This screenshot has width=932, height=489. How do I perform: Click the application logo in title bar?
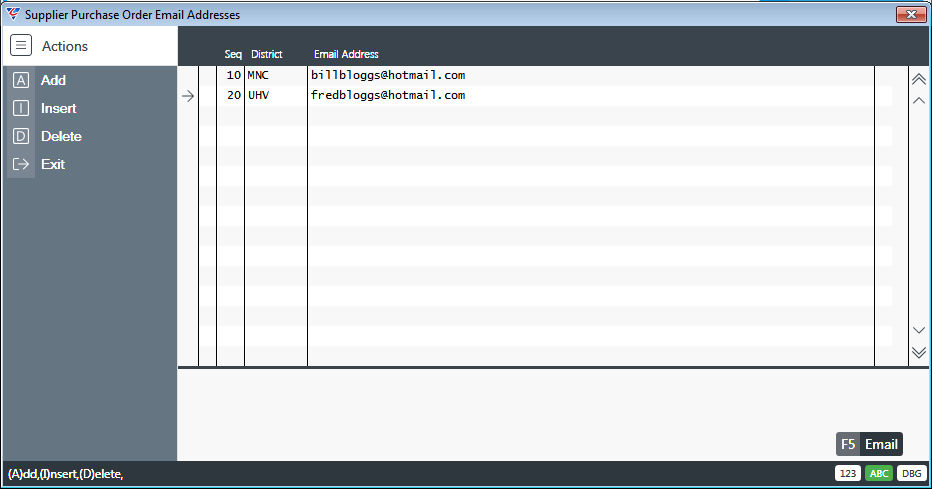coord(12,14)
